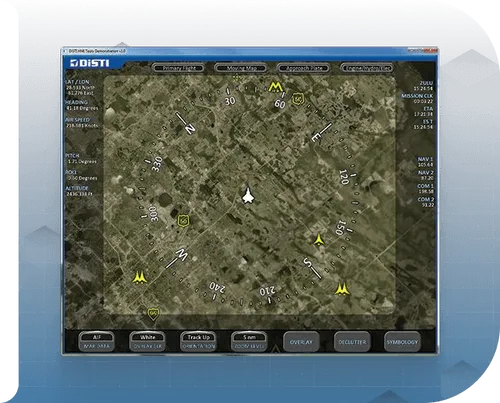Click the 330 heading label on compass ring
The width and height of the screenshot is (500, 403).
pyautogui.click(x=157, y=164)
